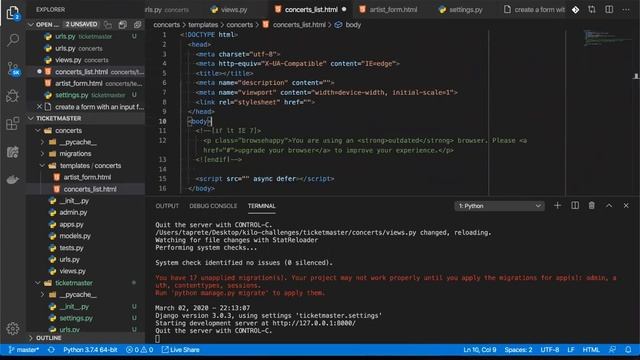The image size is (640, 360).
Task: Collapse the ticketmaster subfolder
Action: [38, 282]
